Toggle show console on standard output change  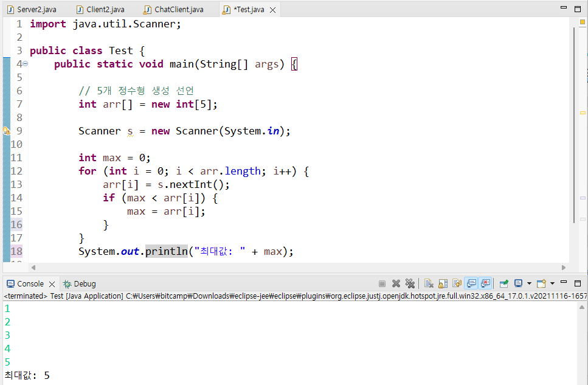pyautogui.click(x=471, y=283)
